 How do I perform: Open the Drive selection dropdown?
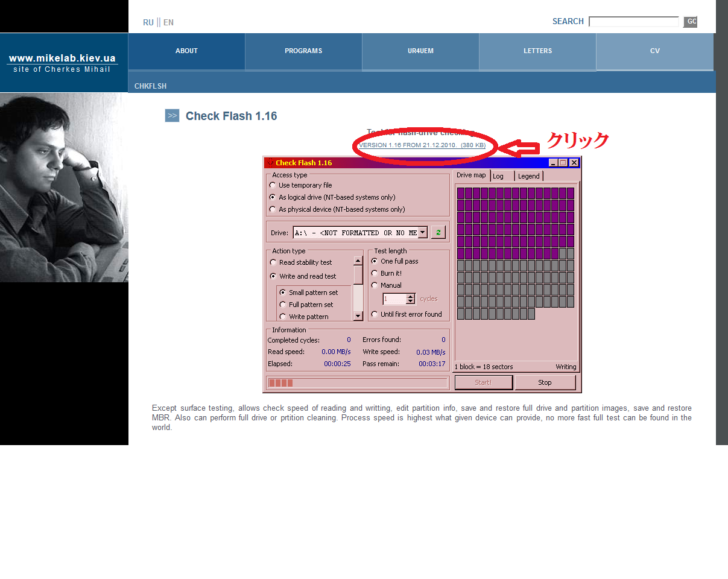pyautogui.click(x=423, y=232)
